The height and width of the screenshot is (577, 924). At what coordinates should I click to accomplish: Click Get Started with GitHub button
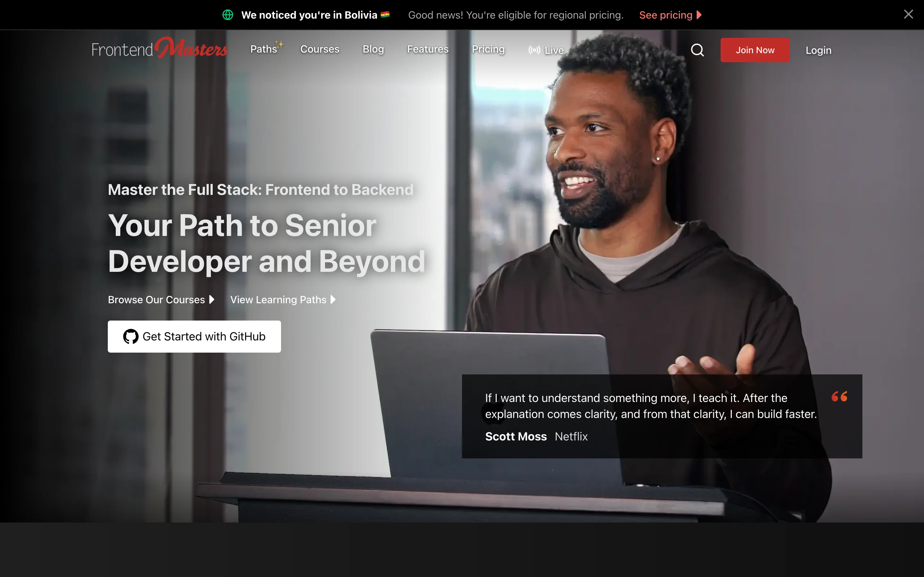(194, 337)
